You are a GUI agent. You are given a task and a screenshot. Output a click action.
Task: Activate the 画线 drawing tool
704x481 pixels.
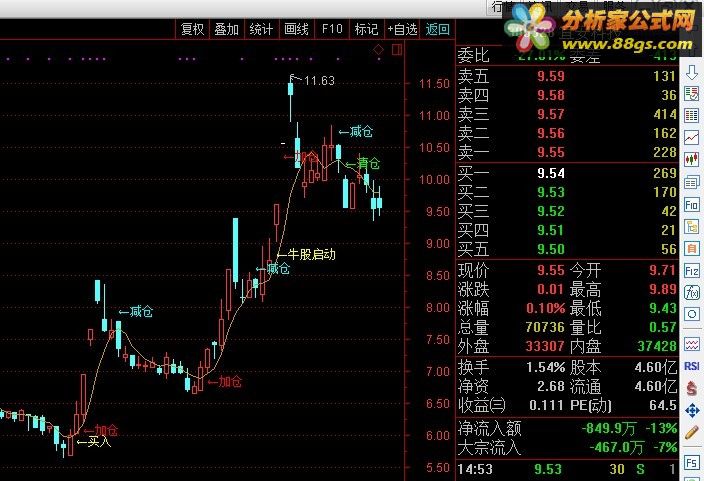296,30
